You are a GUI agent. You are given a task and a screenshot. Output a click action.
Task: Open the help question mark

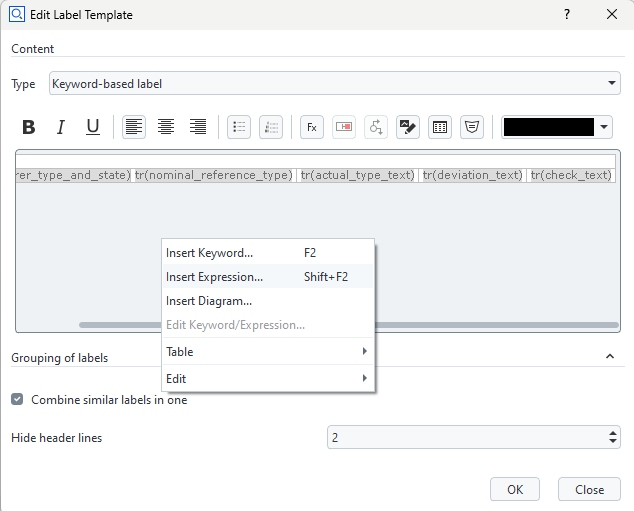click(x=567, y=15)
